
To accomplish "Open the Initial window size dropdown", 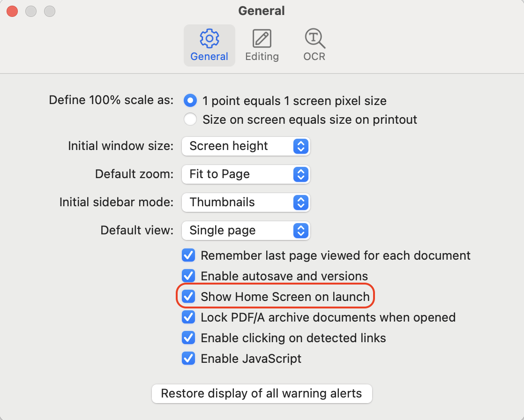I will point(246,146).
